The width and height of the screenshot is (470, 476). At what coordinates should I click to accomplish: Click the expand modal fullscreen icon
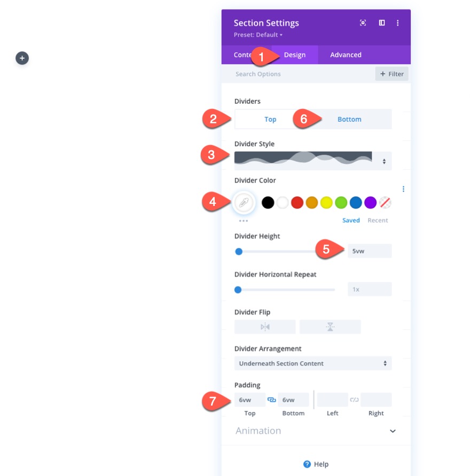363,23
